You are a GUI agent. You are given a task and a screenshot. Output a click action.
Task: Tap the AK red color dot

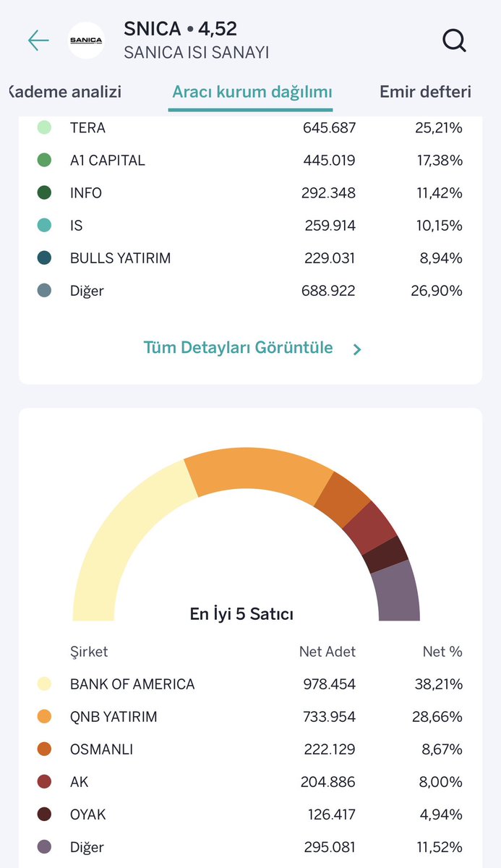click(x=44, y=782)
